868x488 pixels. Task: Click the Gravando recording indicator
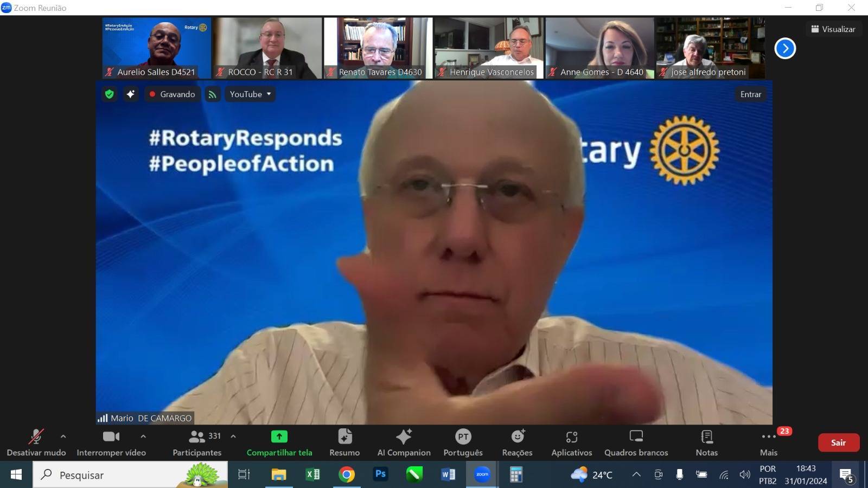point(173,94)
